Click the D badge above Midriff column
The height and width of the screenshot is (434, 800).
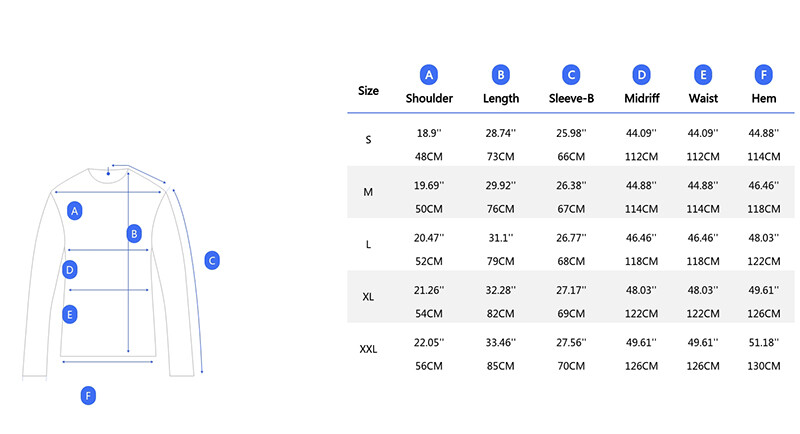642,74
